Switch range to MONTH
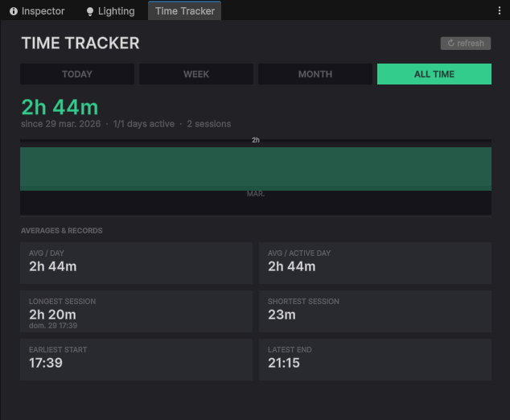 click(x=315, y=74)
